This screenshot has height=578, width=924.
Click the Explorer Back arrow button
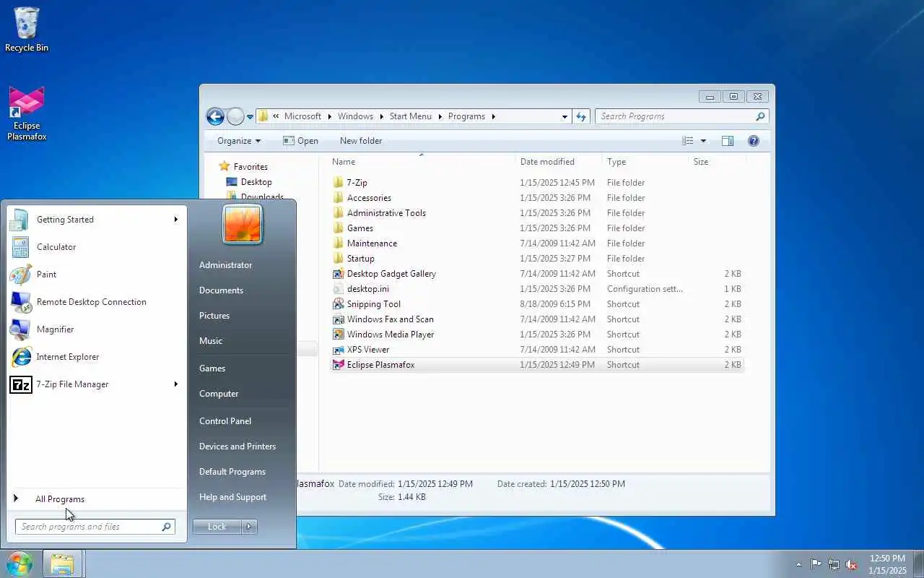point(215,116)
